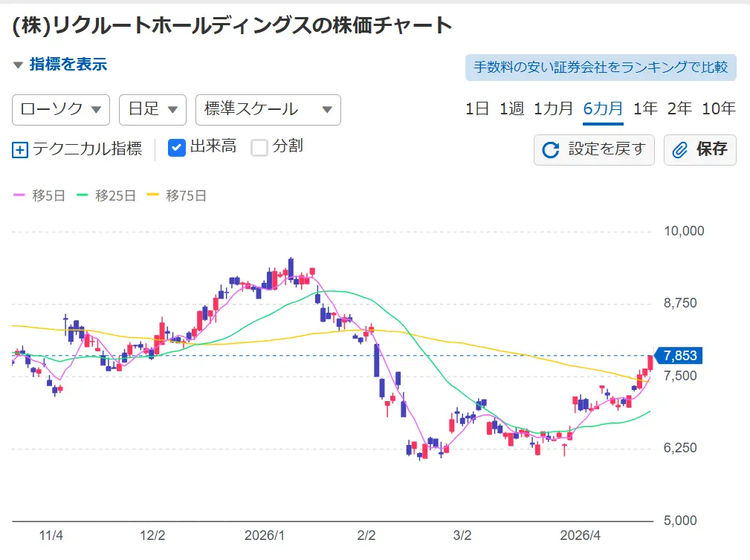Image resolution: width=750 pixels, height=560 pixels.
Task: Enable the 分割 split checkbox
Action: 259,148
